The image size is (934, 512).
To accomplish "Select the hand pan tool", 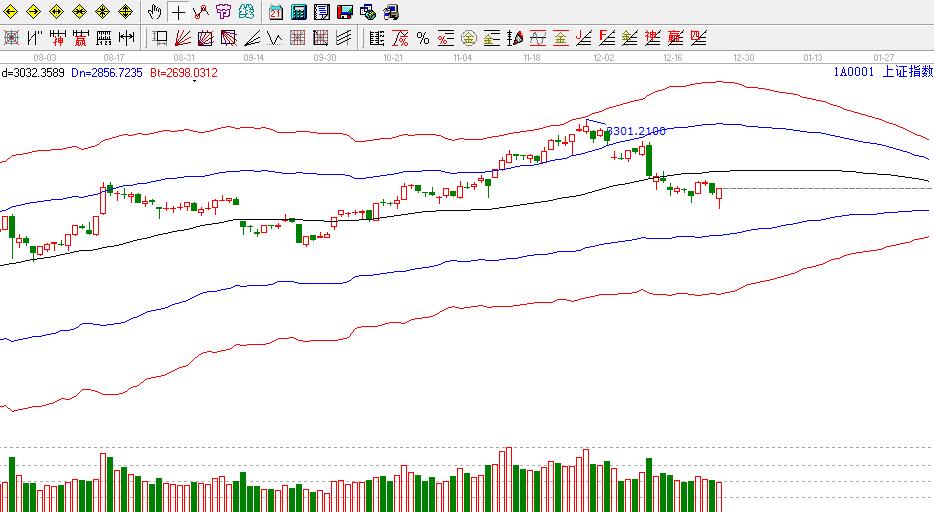I will [x=154, y=12].
